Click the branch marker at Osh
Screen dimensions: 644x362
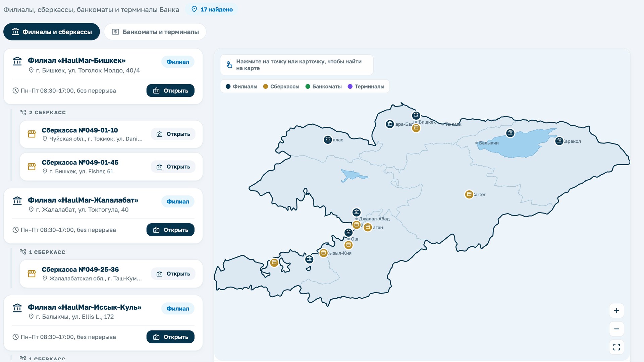click(348, 232)
